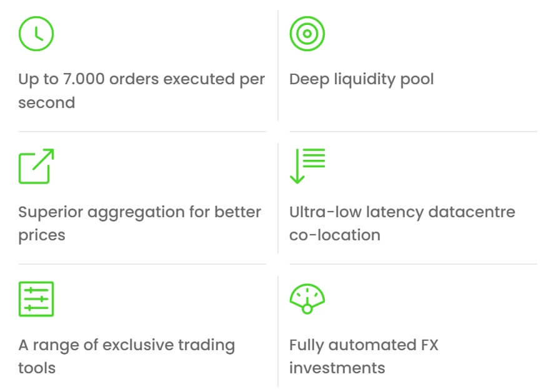Click horizontal divider below 'Superior aggregation' text
Screen dimensions: 541x392
142,264
